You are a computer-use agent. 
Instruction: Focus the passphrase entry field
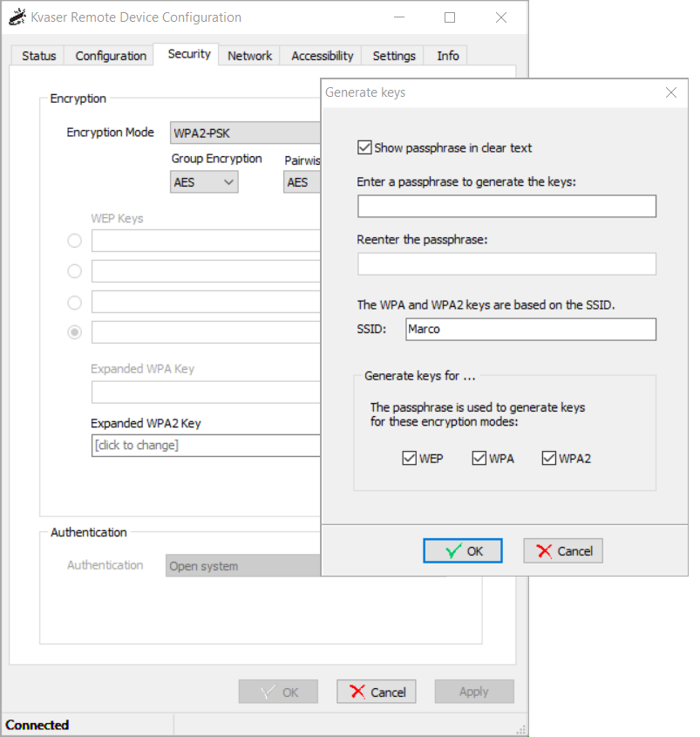tap(506, 207)
